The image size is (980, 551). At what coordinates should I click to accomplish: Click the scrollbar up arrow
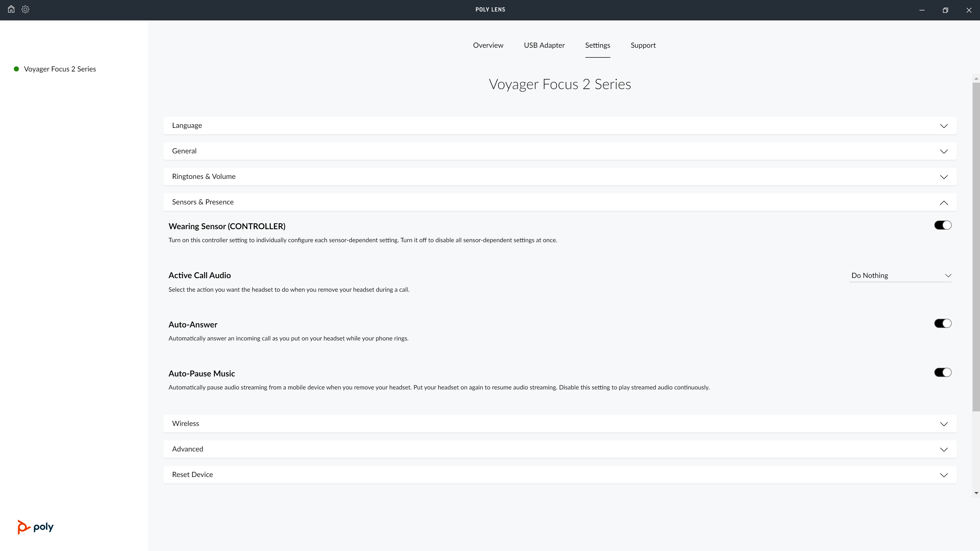[x=976, y=79]
